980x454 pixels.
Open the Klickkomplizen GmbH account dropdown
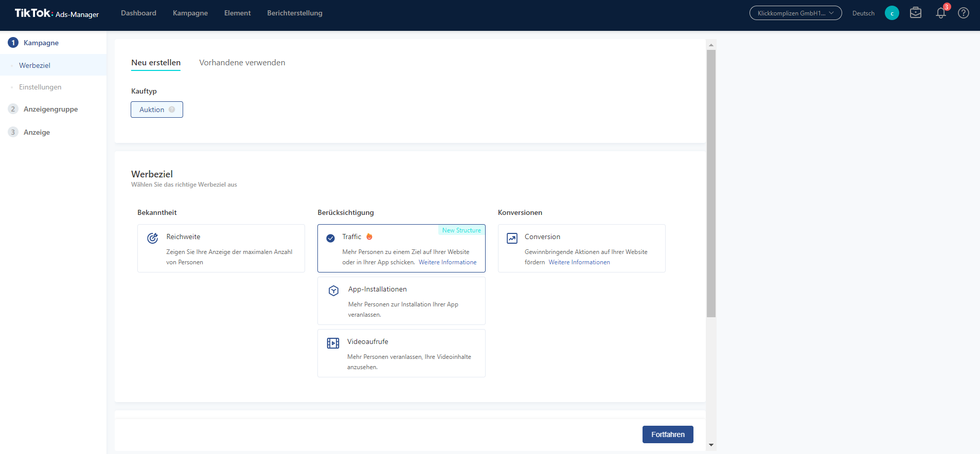coord(795,13)
